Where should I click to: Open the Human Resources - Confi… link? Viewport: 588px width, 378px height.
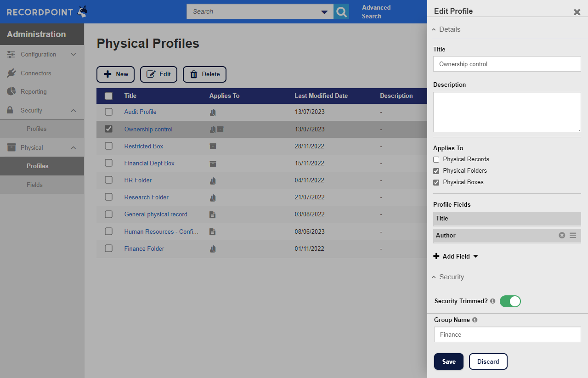click(161, 231)
